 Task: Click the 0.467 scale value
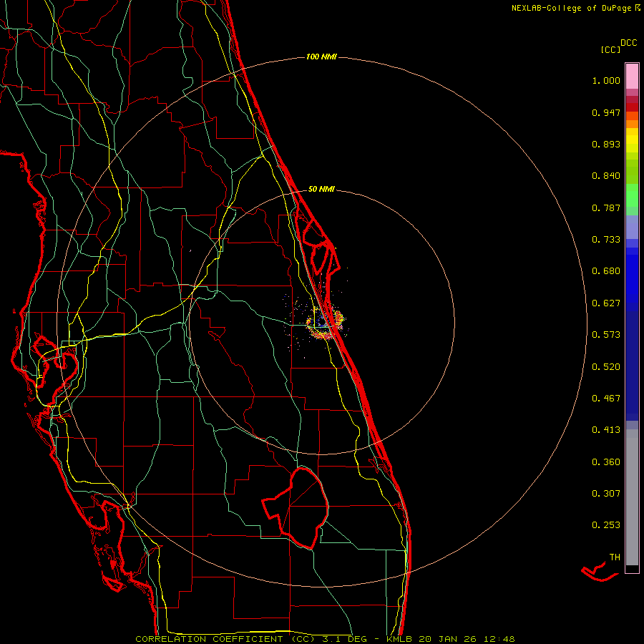pyautogui.click(x=606, y=399)
